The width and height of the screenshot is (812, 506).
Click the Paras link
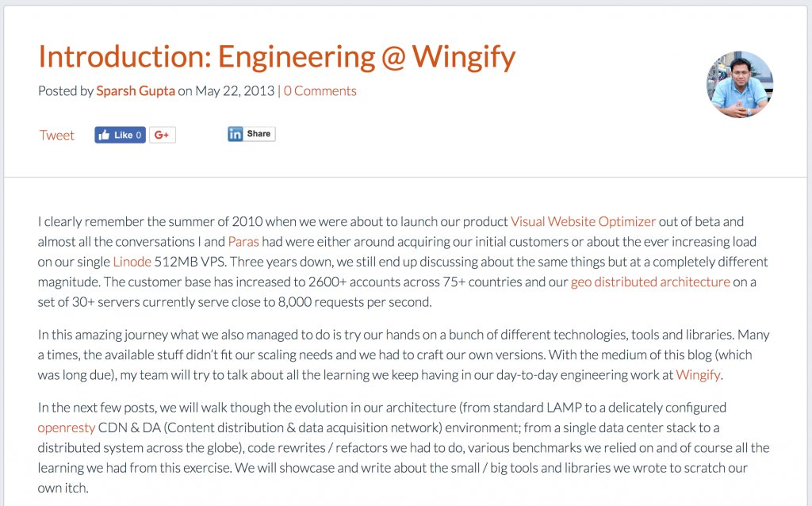242,242
